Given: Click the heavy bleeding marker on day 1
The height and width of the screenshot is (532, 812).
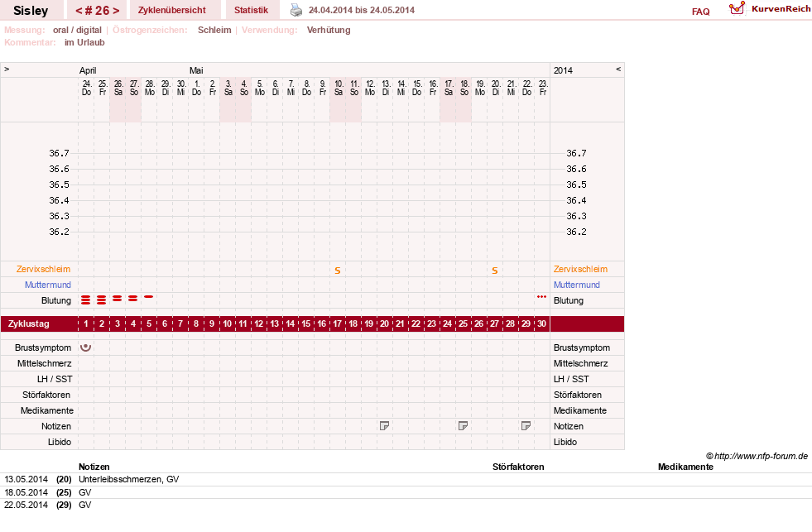Looking at the screenshot, I should click(x=86, y=300).
